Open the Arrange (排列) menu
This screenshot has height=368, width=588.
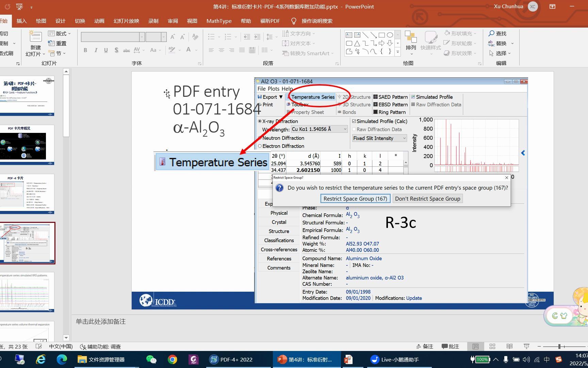[411, 43]
